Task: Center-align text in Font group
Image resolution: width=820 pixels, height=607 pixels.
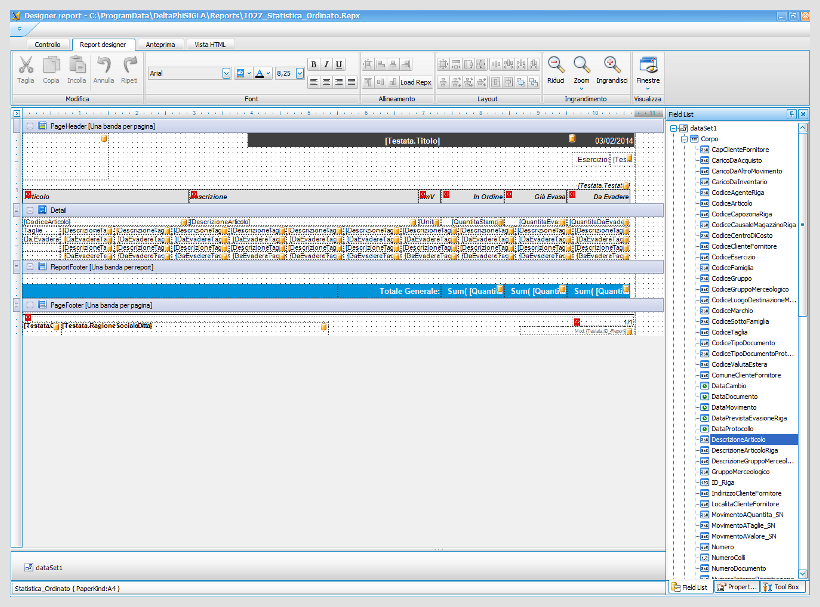Action: [x=326, y=82]
